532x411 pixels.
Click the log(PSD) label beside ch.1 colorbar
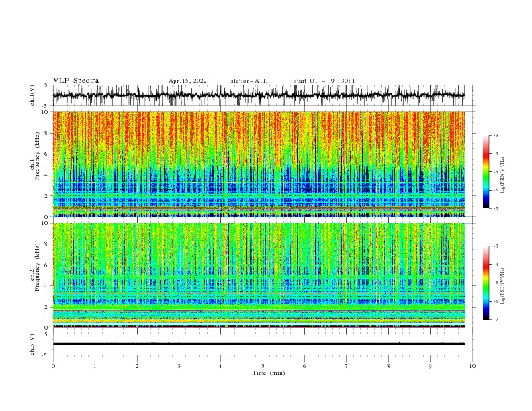(x=503, y=175)
